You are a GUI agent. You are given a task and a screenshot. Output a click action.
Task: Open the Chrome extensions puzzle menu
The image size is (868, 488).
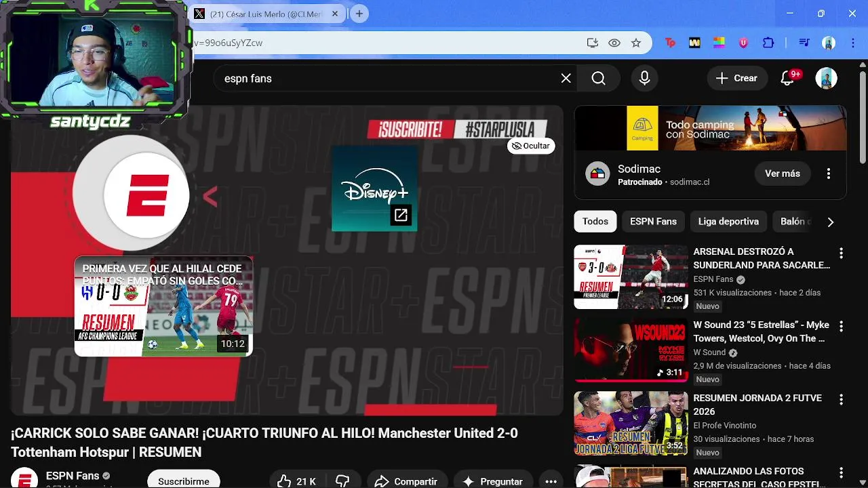[768, 43]
